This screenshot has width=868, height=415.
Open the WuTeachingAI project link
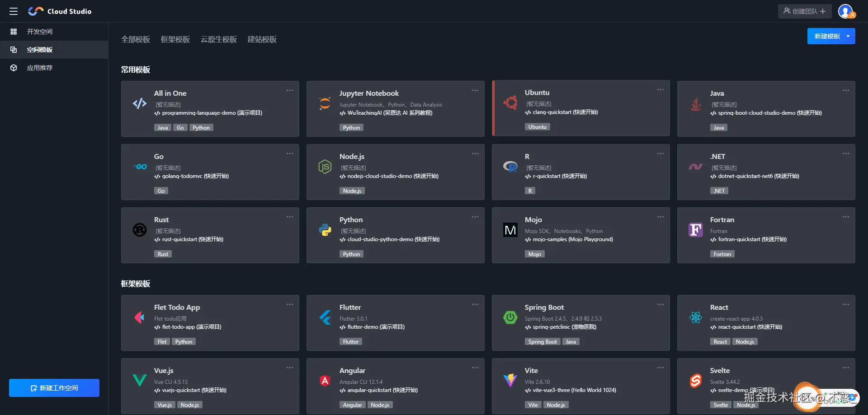pos(386,113)
